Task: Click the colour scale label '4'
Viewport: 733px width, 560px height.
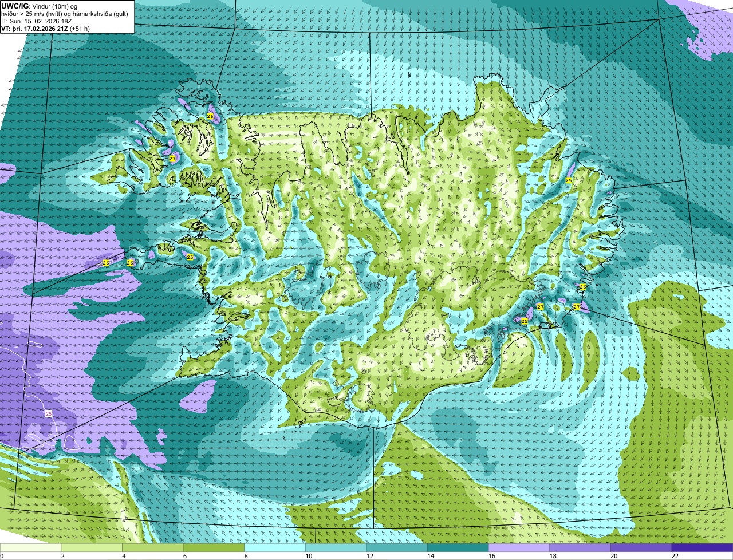Action: tap(124, 555)
